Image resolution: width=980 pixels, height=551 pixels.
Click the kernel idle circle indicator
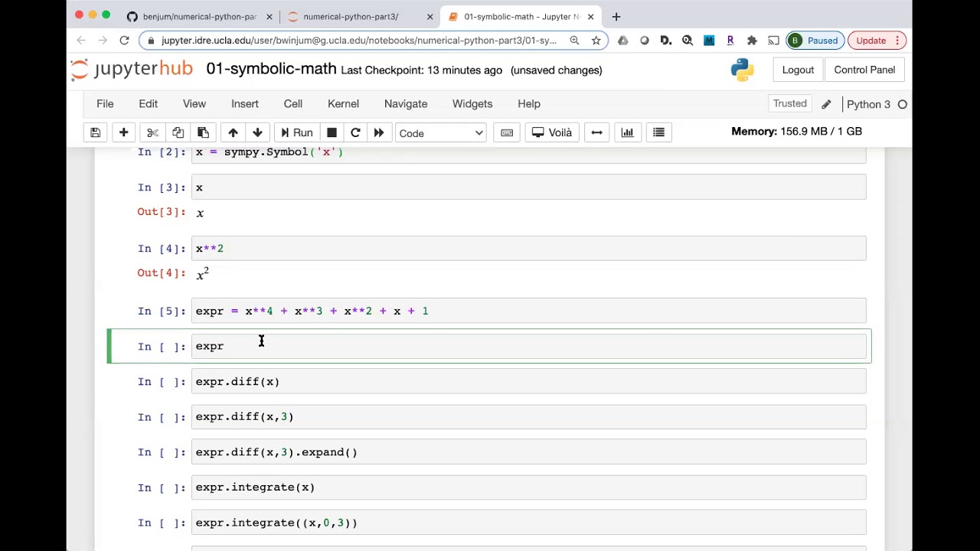coord(903,104)
